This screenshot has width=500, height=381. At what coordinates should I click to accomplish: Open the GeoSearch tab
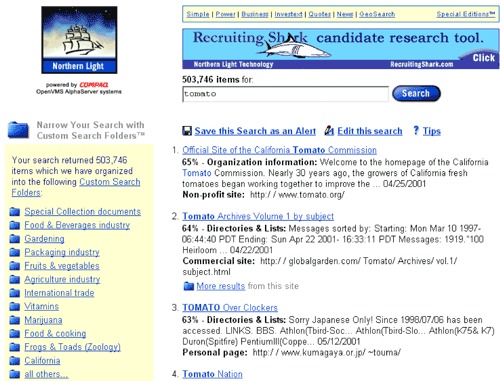[377, 14]
